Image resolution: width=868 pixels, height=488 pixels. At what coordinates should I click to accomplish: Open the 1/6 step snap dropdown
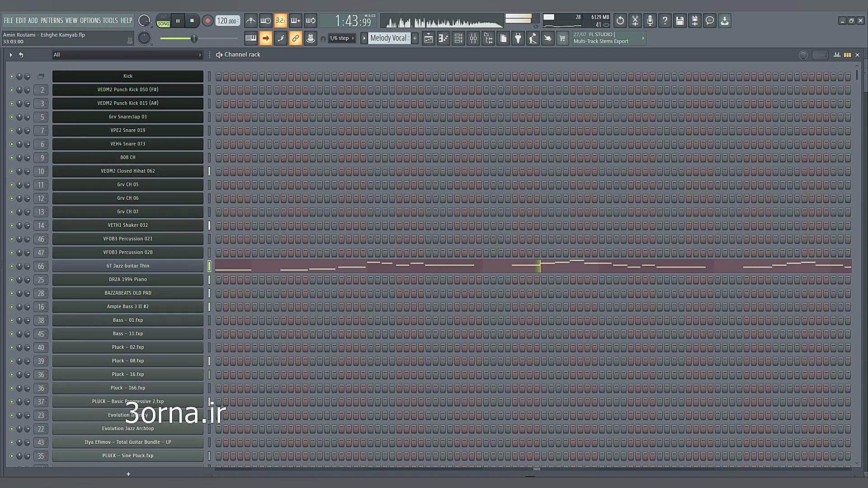click(342, 38)
